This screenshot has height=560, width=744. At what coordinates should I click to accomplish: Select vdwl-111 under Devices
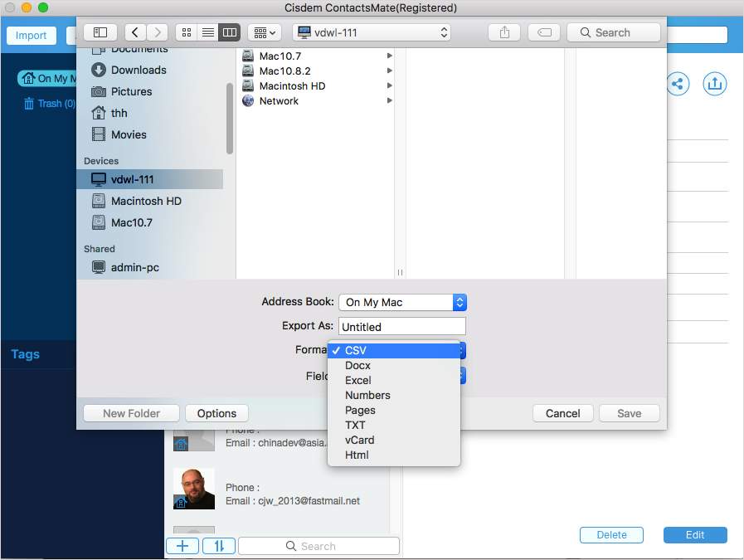149,179
